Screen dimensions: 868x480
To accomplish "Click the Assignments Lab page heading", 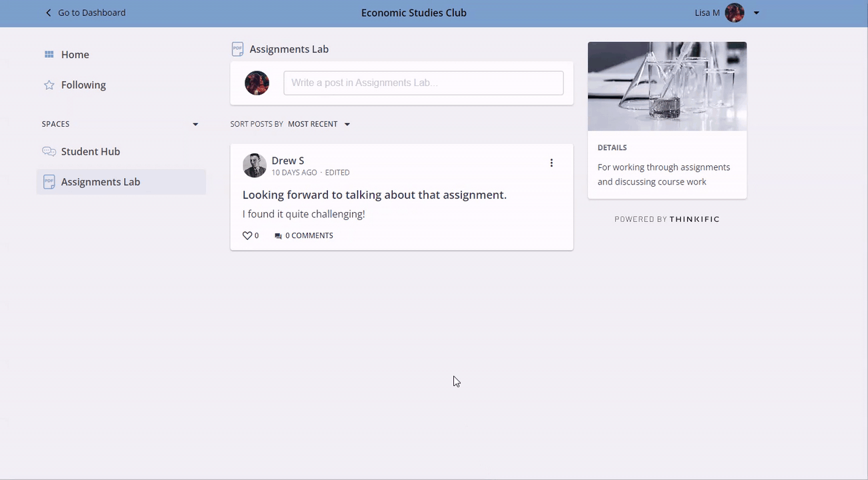I will click(x=289, y=49).
